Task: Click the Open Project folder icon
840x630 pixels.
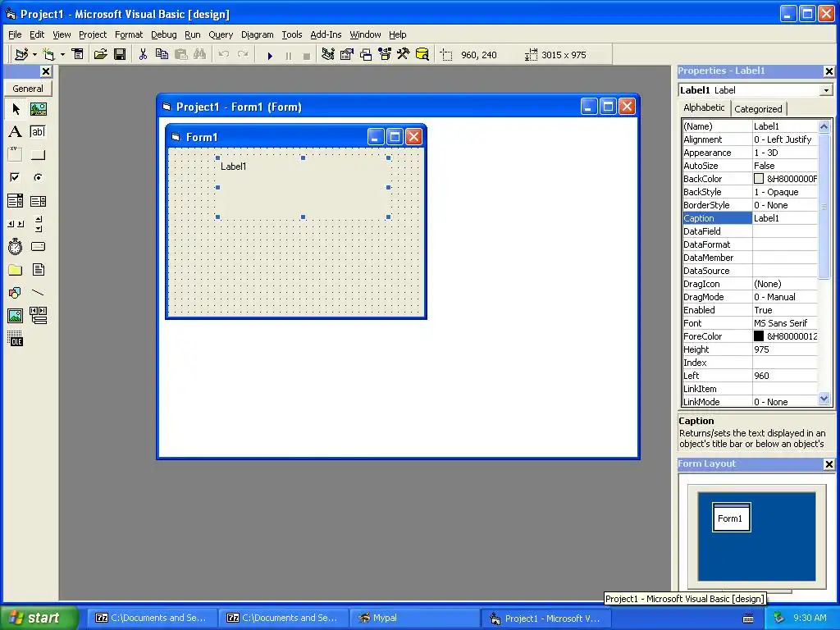Action: pyautogui.click(x=100, y=55)
